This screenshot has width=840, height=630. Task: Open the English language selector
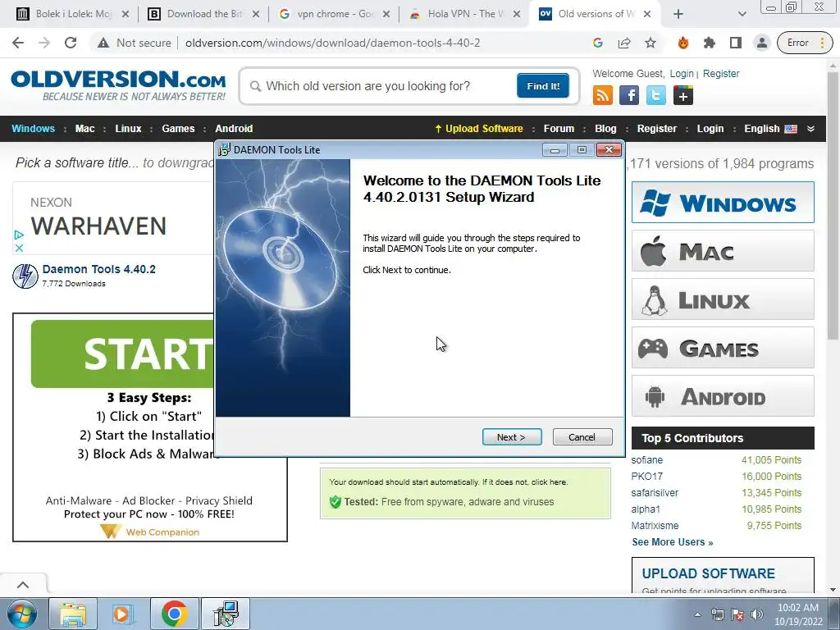[x=769, y=129]
